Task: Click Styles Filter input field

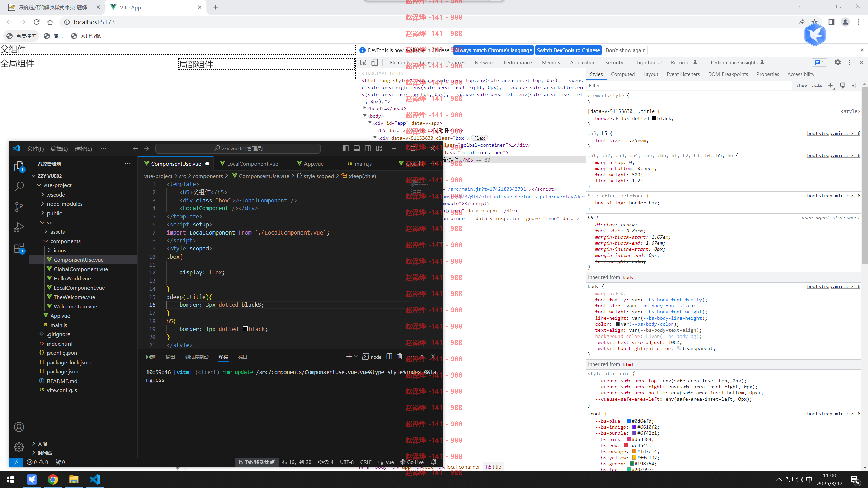Action: point(690,86)
